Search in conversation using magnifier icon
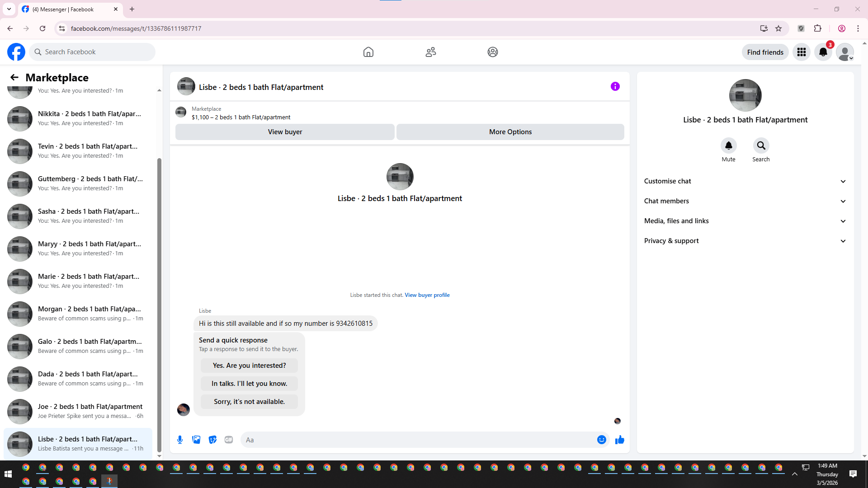This screenshot has width=868, height=488. 761,145
